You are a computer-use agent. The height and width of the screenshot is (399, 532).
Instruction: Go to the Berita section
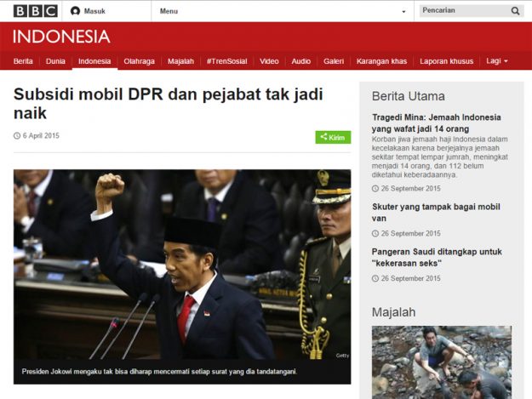pyautogui.click(x=23, y=61)
